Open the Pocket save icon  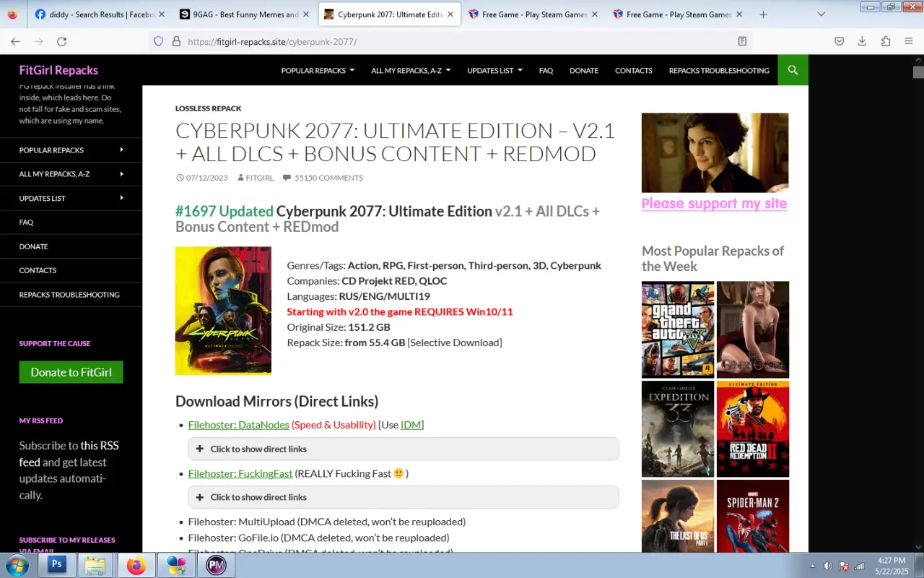click(x=839, y=41)
